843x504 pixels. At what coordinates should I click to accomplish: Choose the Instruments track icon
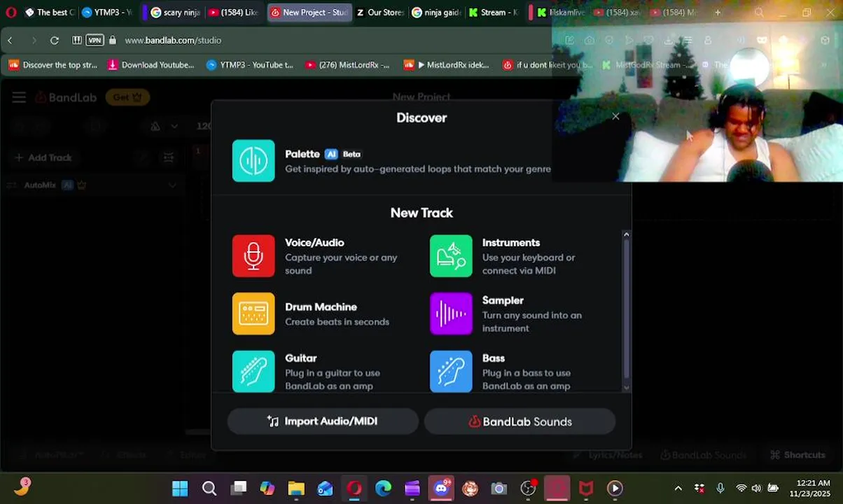tap(451, 256)
